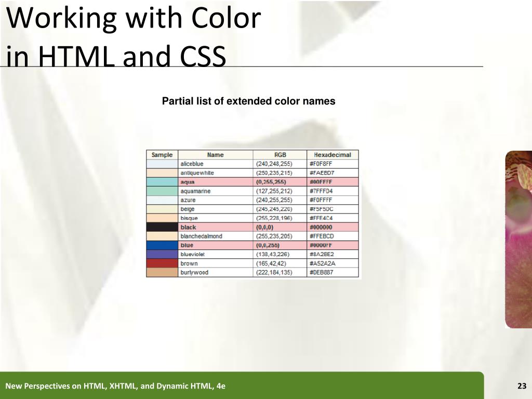The image size is (532, 399).
Task: Click slide number 23 in the footer
Action: point(522,386)
